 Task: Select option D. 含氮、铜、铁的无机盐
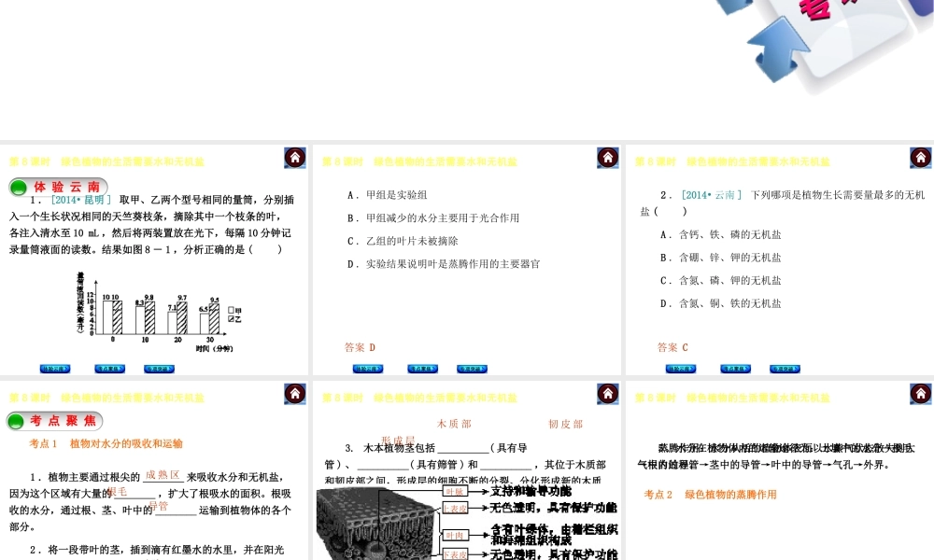tap(721, 303)
